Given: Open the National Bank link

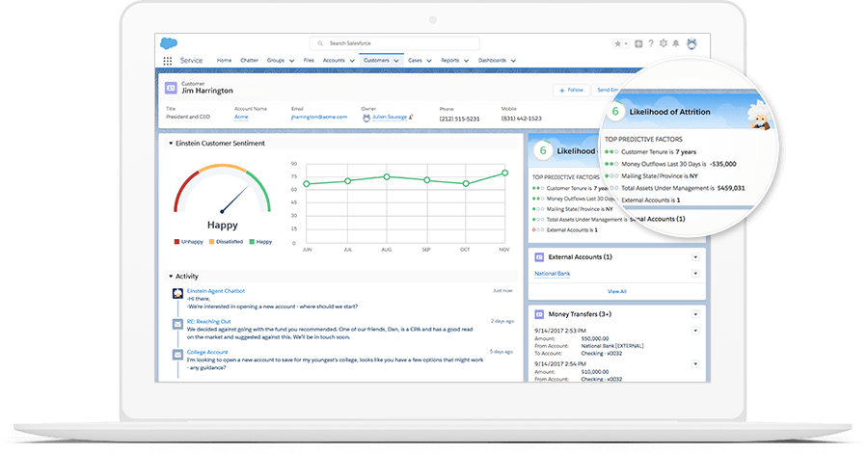Looking at the screenshot, I should pyautogui.click(x=552, y=274).
